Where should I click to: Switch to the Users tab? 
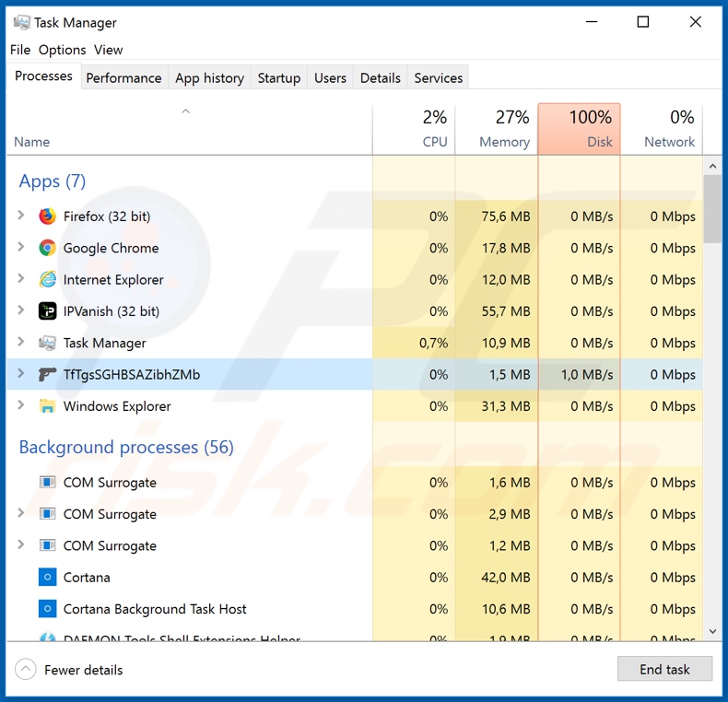click(x=330, y=77)
